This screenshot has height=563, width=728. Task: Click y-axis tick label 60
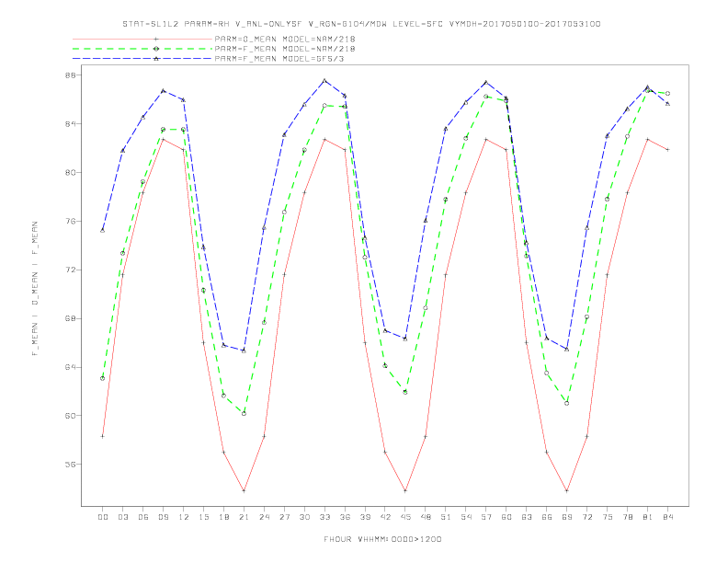tap(70, 416)
